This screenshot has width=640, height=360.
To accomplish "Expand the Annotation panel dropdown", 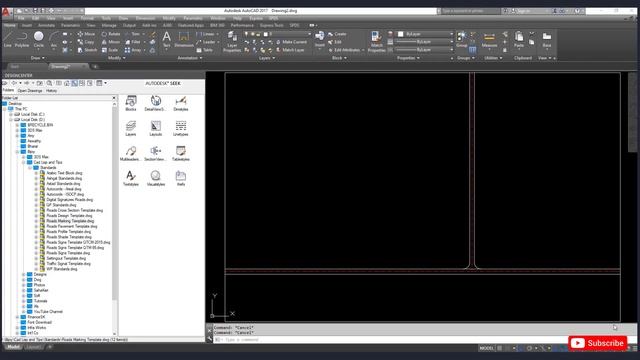I will [190, 58].
